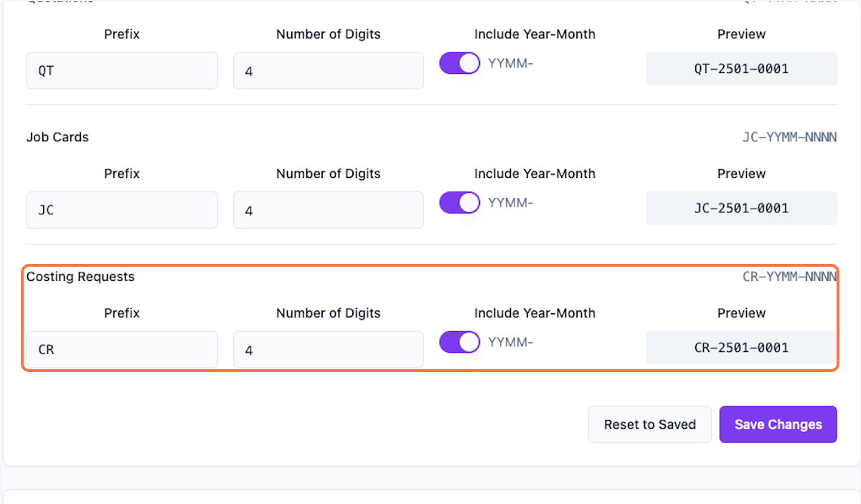Click the JC-YYMM-NNNN format text
Viewport: 861px width, 504px height.
[x=789, y=137]
